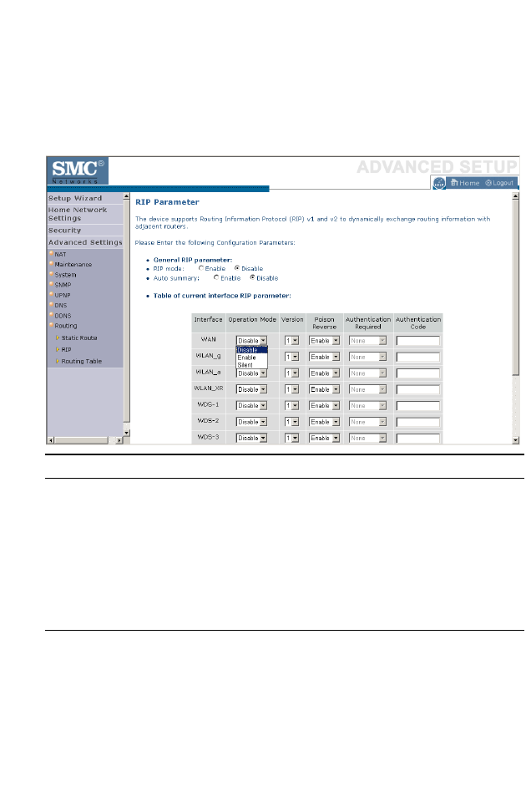The height and width of the screenshot is (812, 526).
Task: Choose Disable in open WAN dropdown list
Action: pos(251,350)
